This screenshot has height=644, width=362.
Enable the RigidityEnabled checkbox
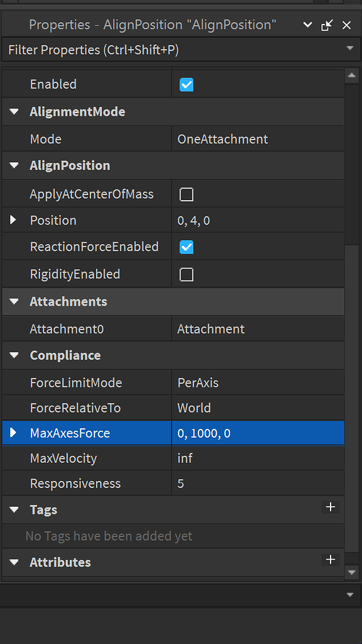[x=187, y=274]
